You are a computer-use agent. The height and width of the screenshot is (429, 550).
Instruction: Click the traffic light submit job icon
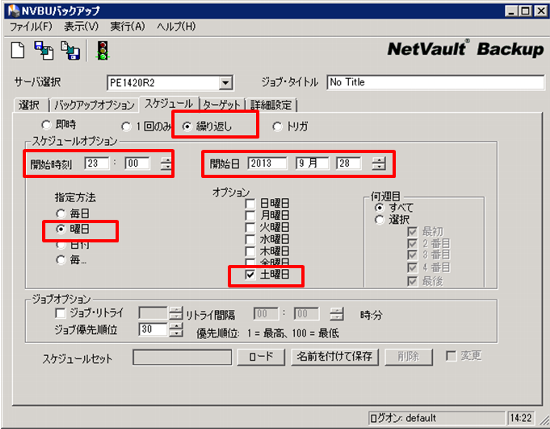102,51
